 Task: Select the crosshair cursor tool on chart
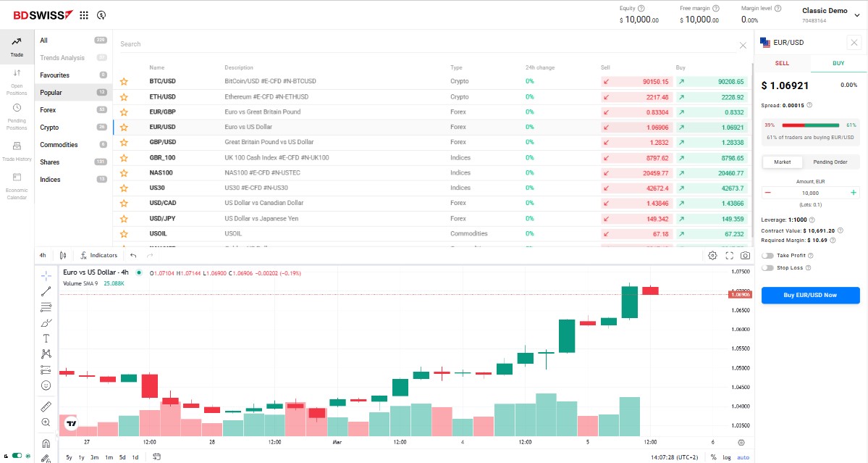tap(46, 275)
